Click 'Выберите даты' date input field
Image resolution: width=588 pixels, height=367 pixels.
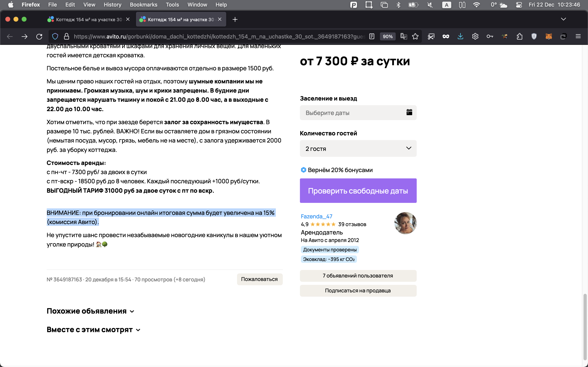[x=350, y=113]
